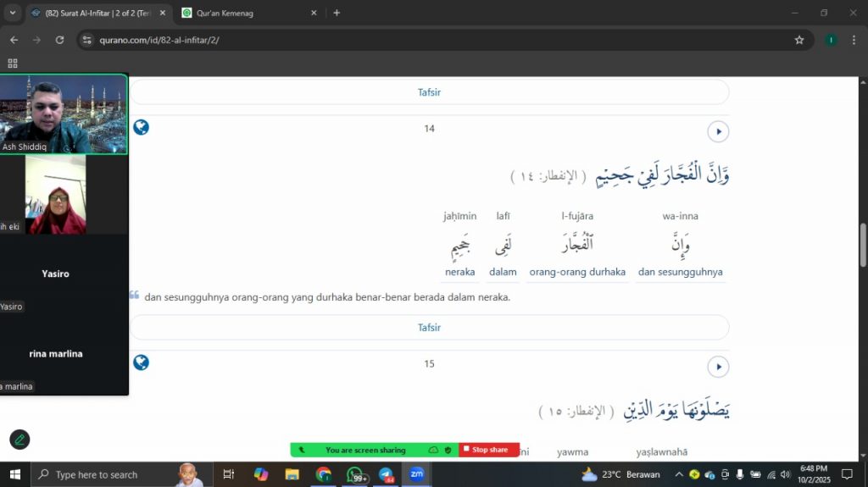Open the Zoom annotation pencil icon
The image size is (868, 487).
click(x=19, y=440)
